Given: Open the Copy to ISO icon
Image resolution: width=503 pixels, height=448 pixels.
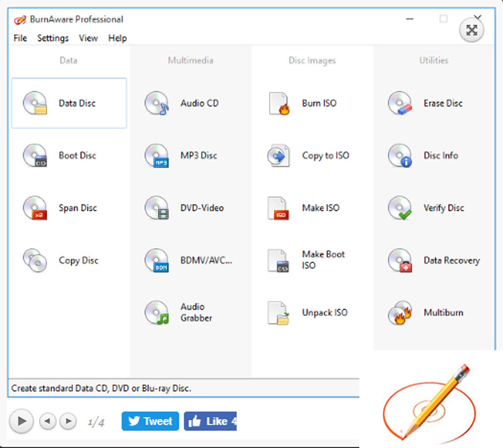Looking at the screenshot, I should coord(279,155).
